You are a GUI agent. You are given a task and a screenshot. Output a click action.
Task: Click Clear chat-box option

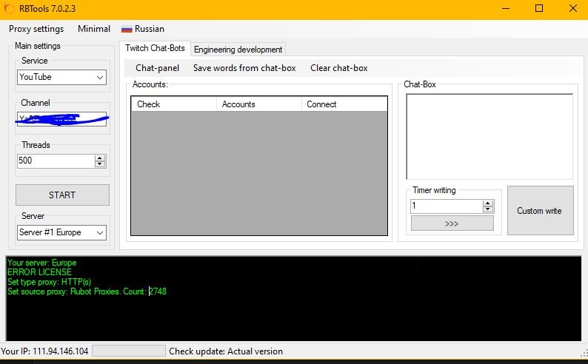tap(339, 68)
